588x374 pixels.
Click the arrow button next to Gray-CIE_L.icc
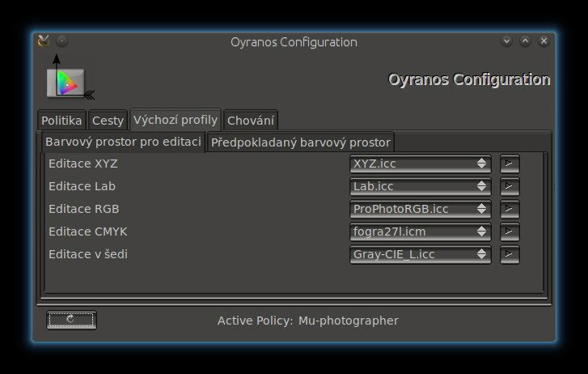[x=510, y=254]
